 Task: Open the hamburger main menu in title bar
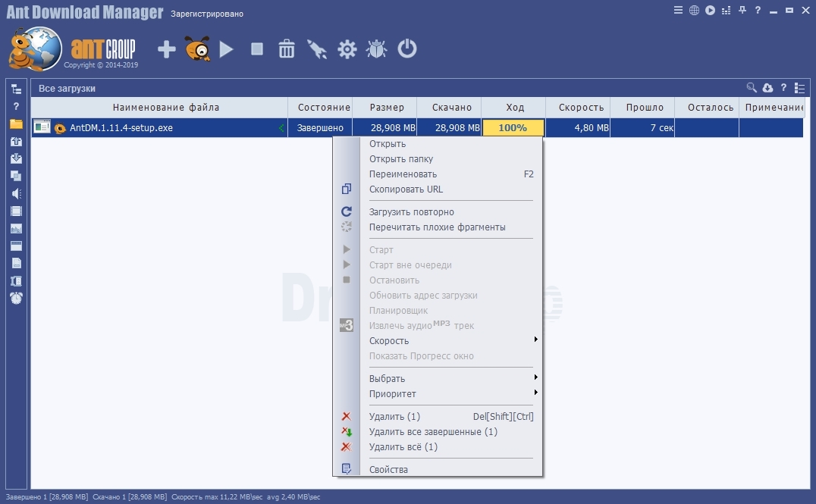[x=678, y=10]
